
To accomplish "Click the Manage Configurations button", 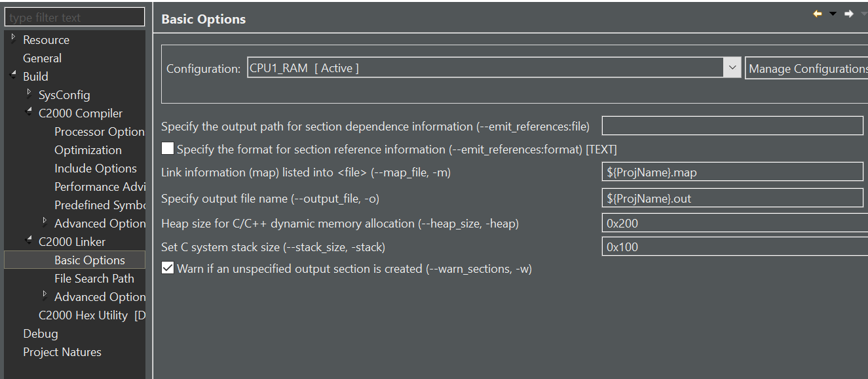I will tap(806, 66).
